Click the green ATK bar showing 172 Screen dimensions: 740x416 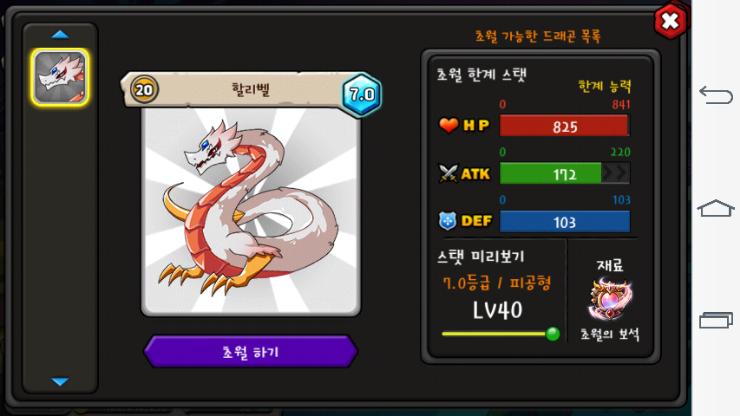pos(564,174)
